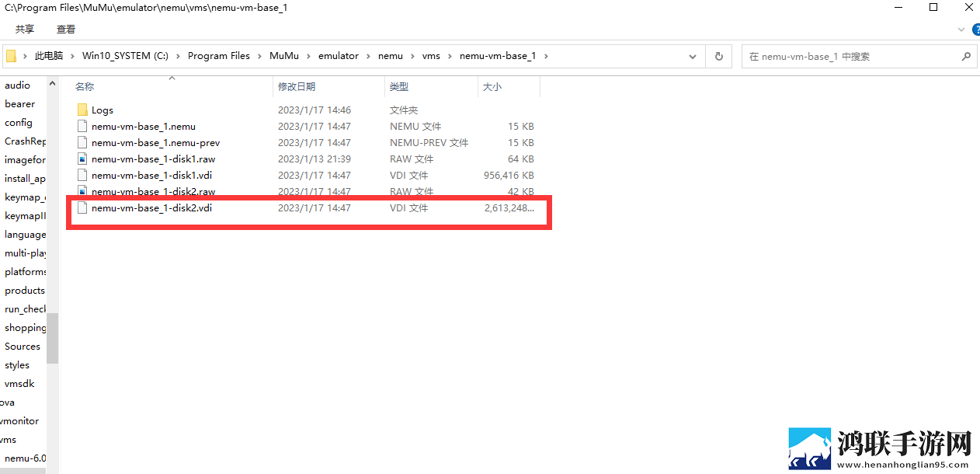Click the icon of nemu-vm-base_1.nemu-prev

[82, 143]
